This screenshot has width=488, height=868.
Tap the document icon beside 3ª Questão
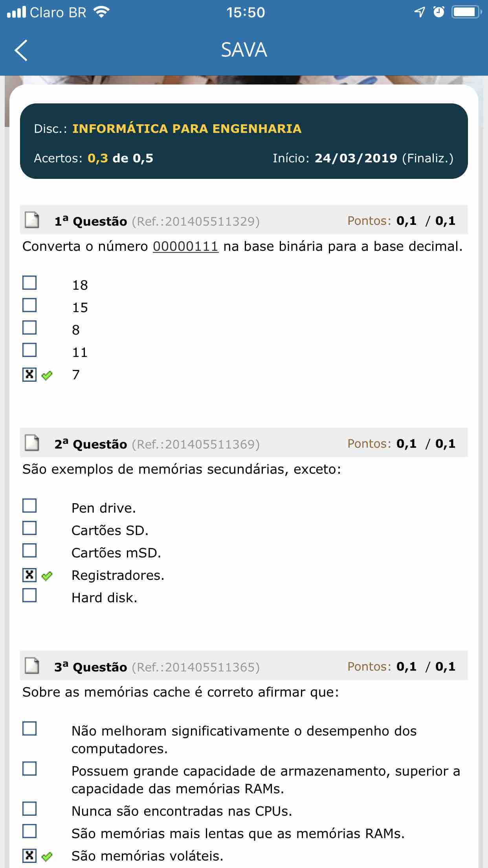click(x=32, y=666)
